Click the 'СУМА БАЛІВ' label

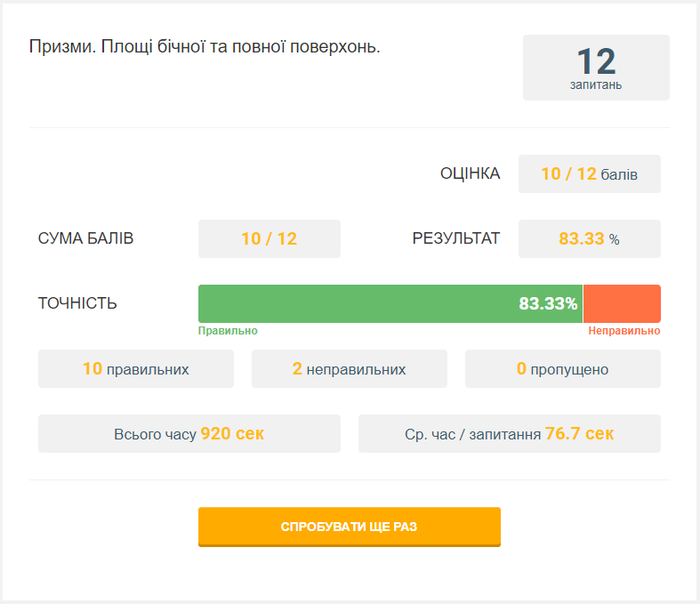86,238
